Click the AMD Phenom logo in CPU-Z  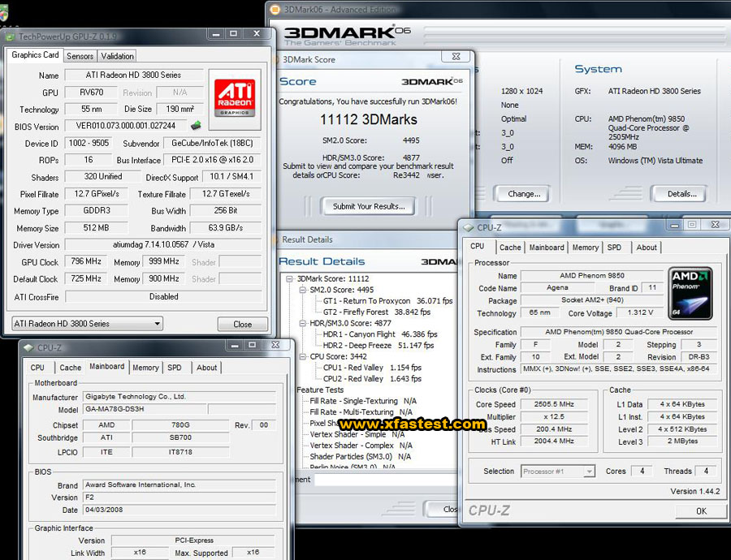(690, 294)
